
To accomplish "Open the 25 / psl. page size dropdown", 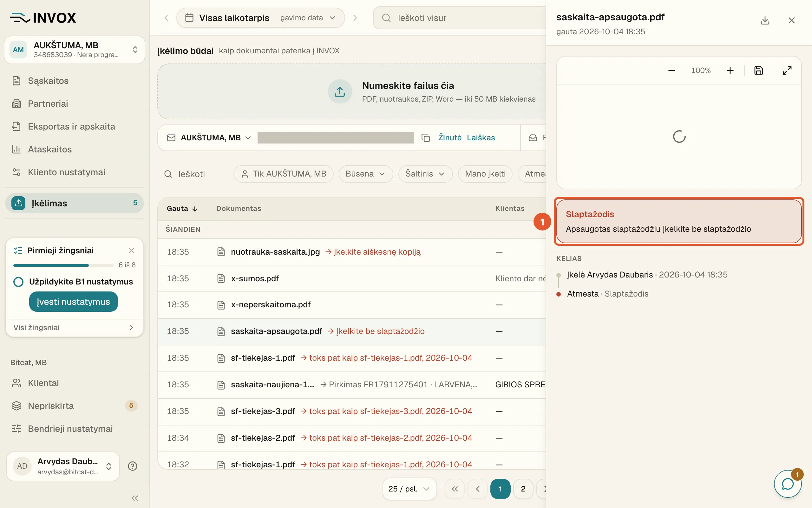I will tap(409, 489).
